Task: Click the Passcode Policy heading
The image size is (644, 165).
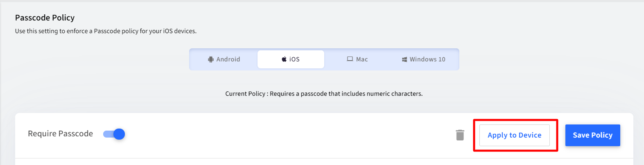Action: click(x=45, y=18)
